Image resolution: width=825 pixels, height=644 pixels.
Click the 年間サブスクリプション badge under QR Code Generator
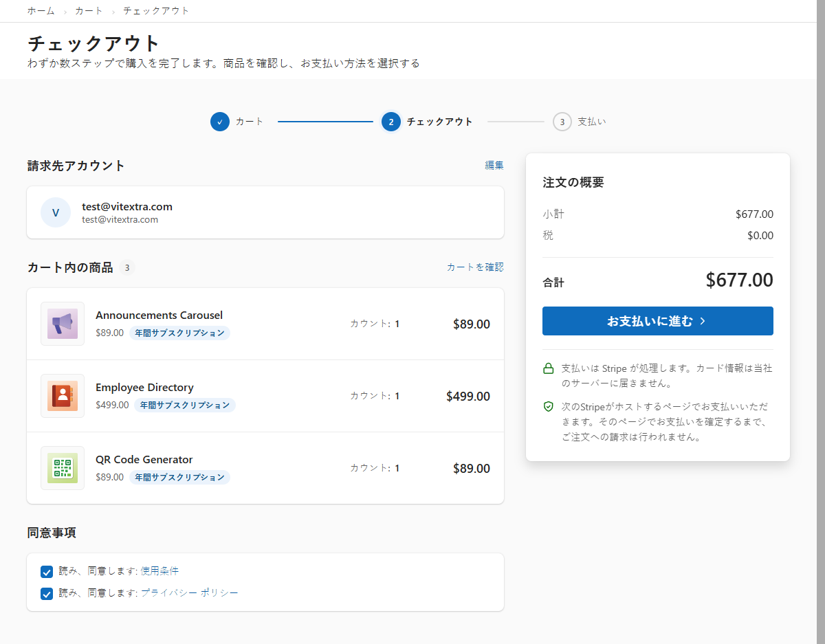(x=179, y=477)
